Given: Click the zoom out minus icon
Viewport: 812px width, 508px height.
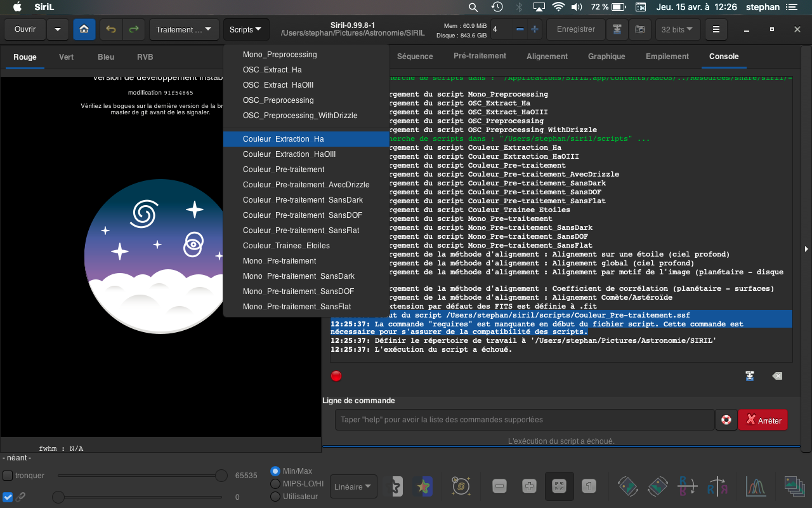Looking at the screenshot, I should [499, 486].
